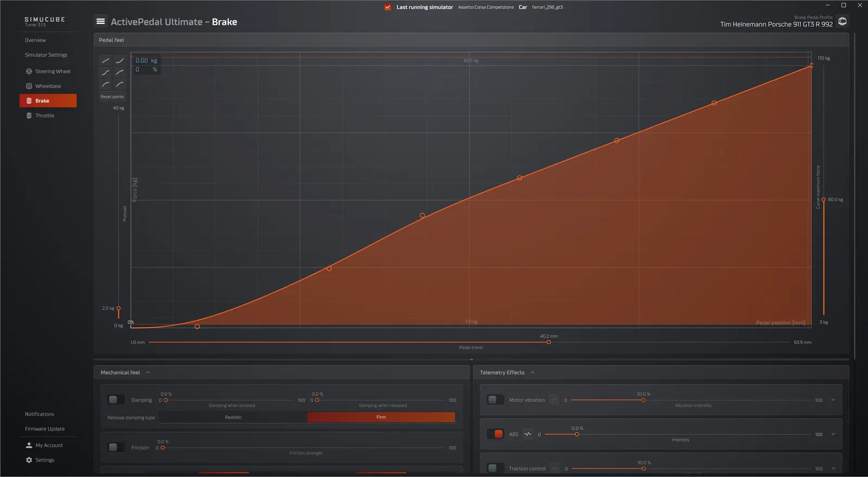Image resolution: width=868 pixels, height=477 pixels.
Task: Open Notifications in the sidebar
Action: (x=40, y=414)
